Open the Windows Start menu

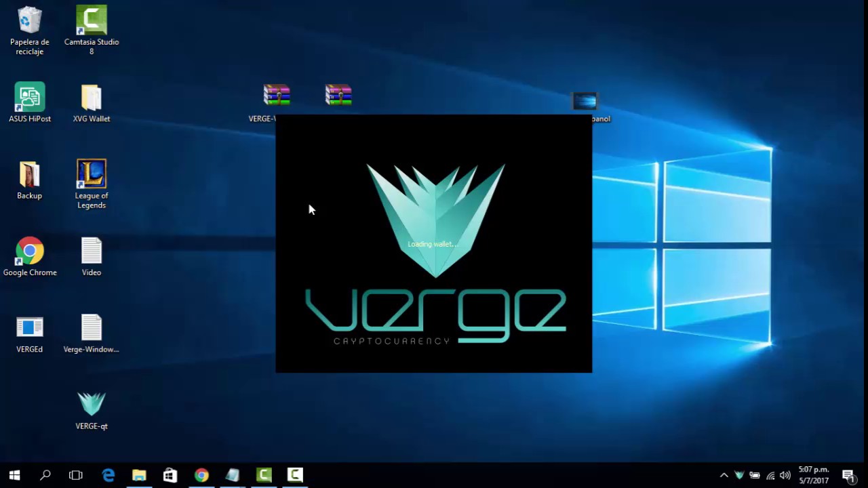pos(14,475)
